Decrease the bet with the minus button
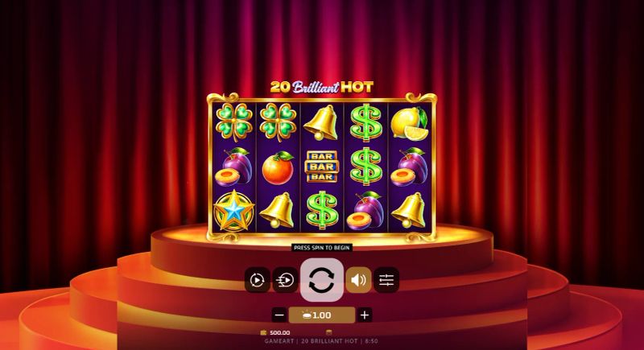 pyautogui.click(x=279, y=315)
